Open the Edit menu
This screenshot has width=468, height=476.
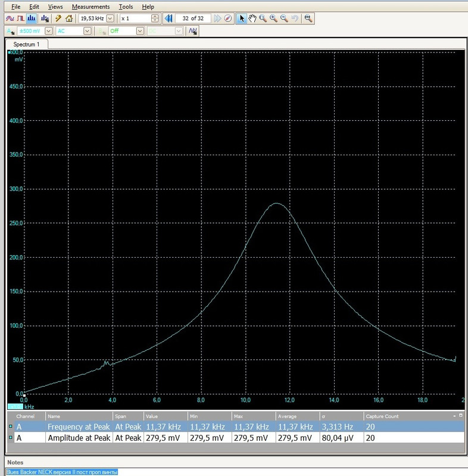pos(34,7)
